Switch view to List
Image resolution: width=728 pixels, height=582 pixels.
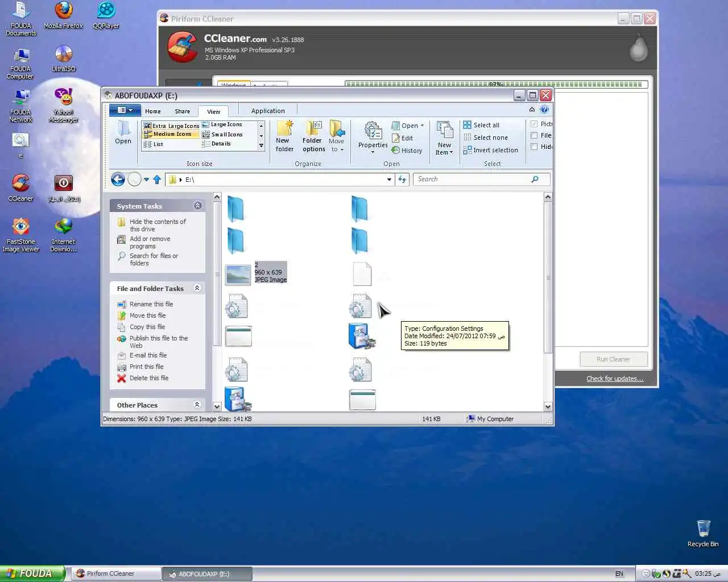click(x=154, y=144)
